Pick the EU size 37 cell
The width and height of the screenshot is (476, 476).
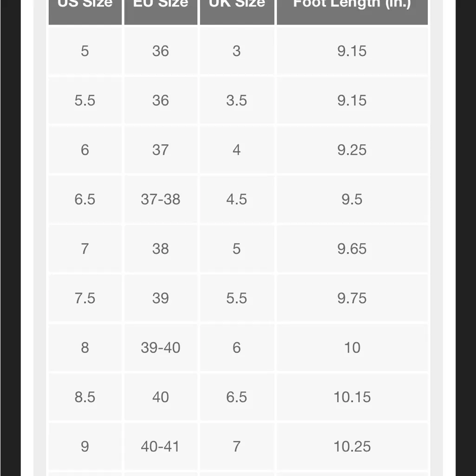pyautogui.click(x=161, y=150)
